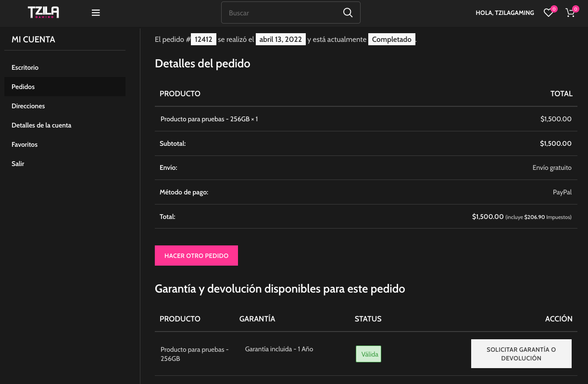Navigate to Favoritos in sidebar

click(25, 144)
